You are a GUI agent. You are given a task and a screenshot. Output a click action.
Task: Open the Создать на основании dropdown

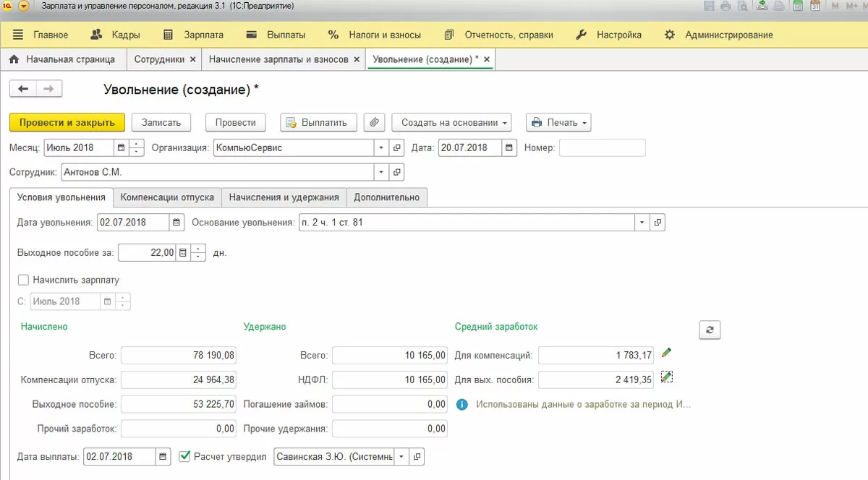tap(451, 122)
